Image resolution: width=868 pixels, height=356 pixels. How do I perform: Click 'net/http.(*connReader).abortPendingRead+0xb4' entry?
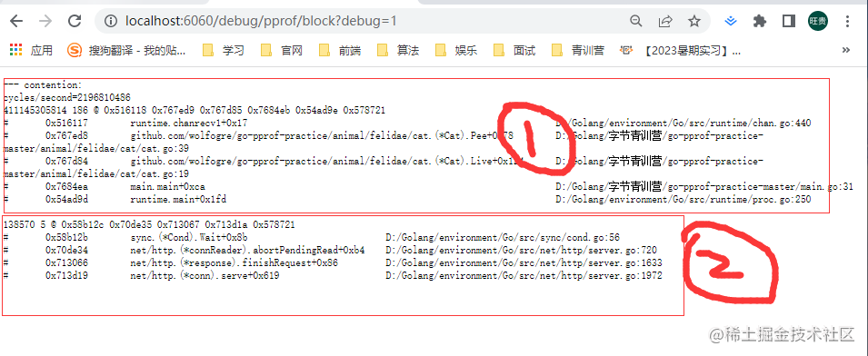247,251
